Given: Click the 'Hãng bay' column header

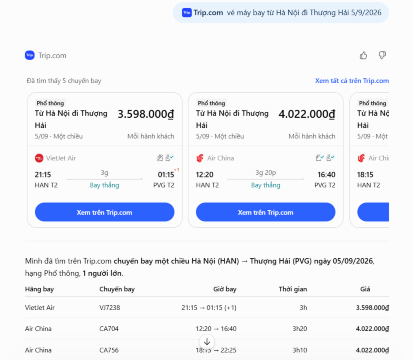Looking at the screenshot, I should point(39,289).
